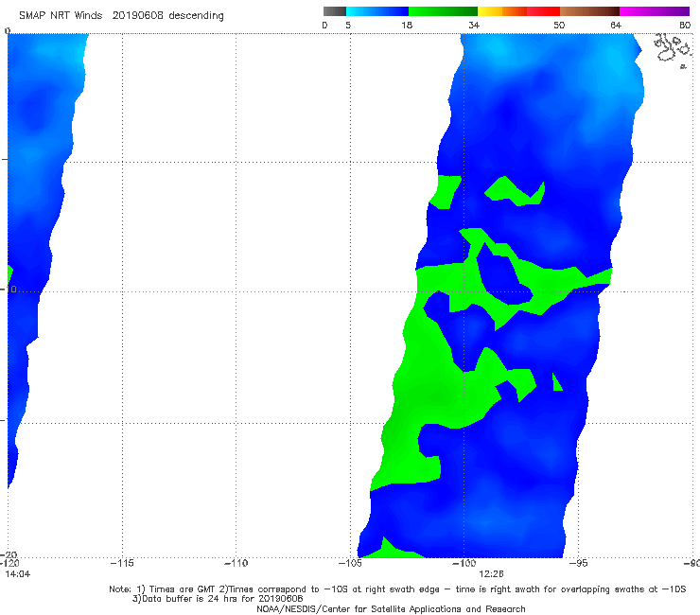
Task: Click the "Note: 1) Times are GMT" line
Action: click(397, 589)
